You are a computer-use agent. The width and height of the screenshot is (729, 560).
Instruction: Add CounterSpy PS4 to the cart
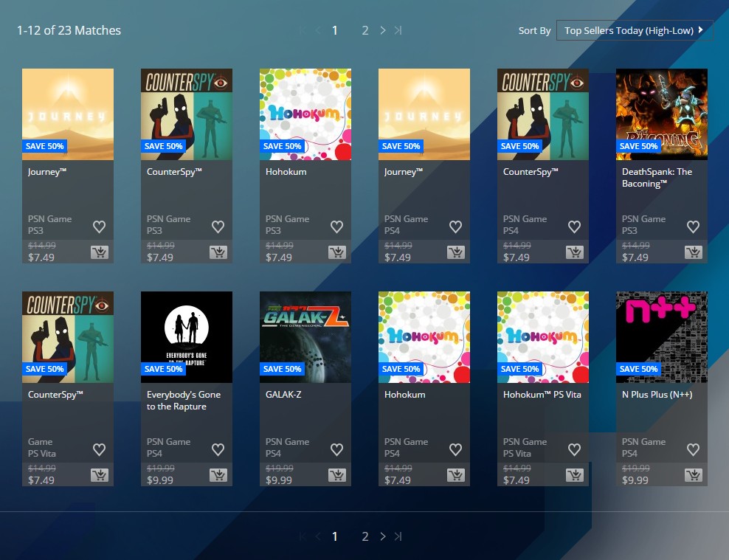pyautogui.click(x=575, y=252)
